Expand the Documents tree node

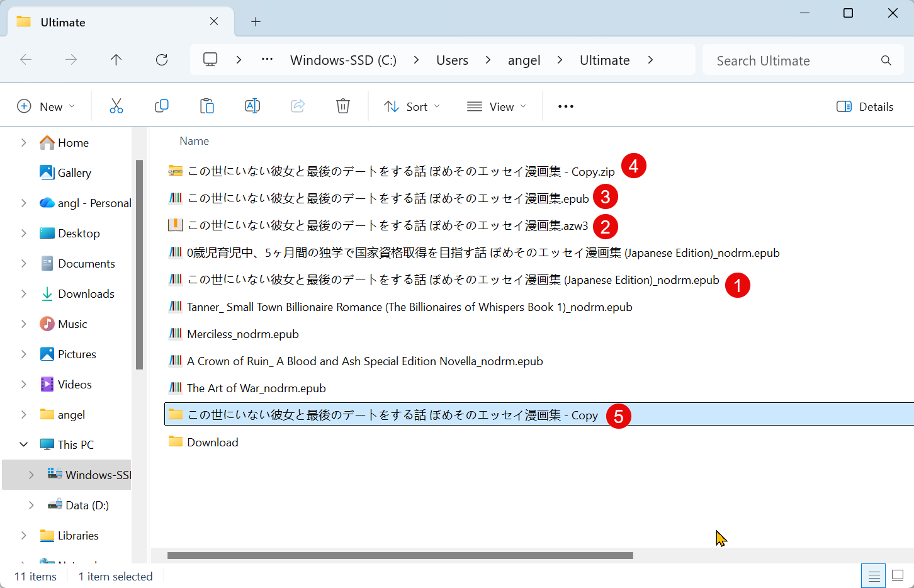[23, 264]
